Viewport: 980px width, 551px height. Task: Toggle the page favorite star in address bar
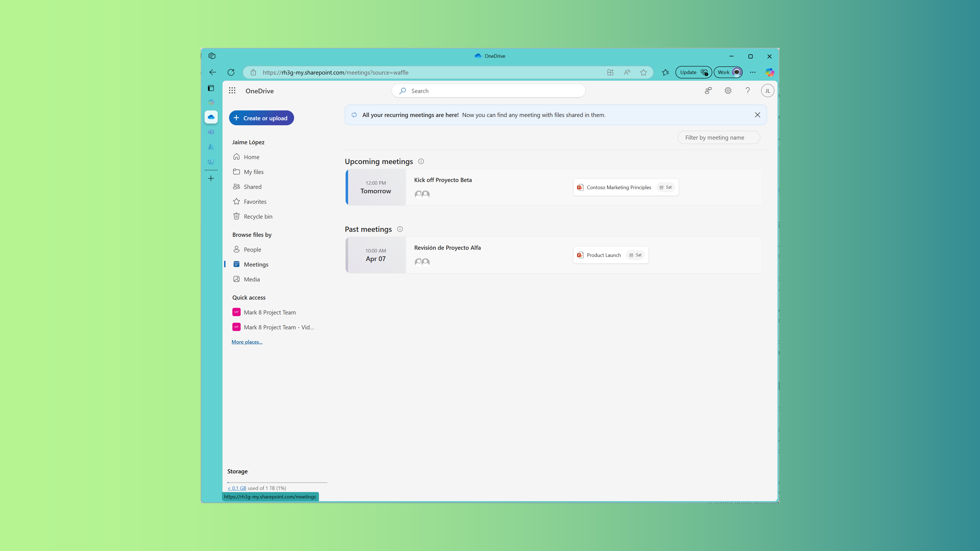coord(644,72)
